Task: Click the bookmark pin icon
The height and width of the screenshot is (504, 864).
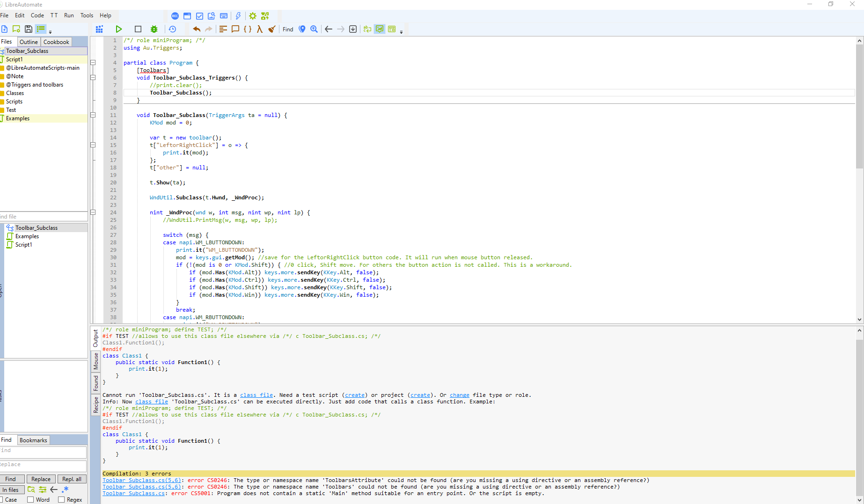Action: [x=302, y=29]
